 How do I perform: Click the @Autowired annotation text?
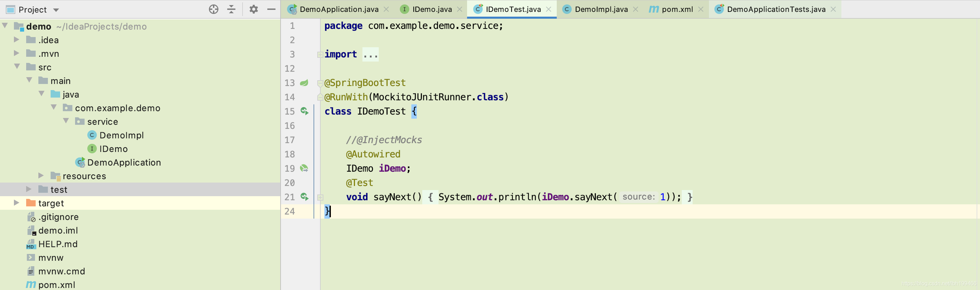373,154
